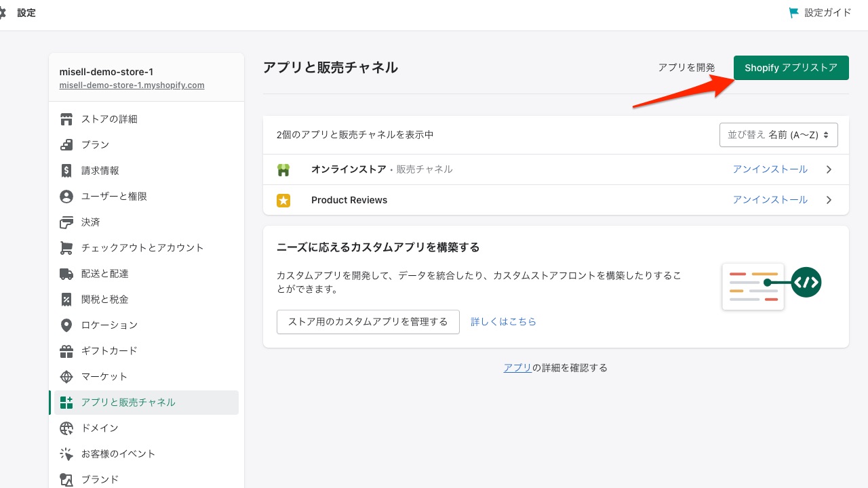Click the setup guide flag icon
The image size is (868, 488).
pos(794,13)
